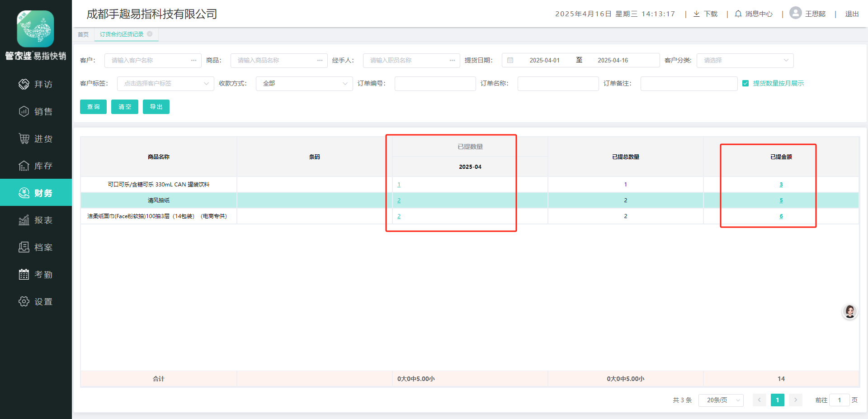The width and height of the screenshot is (868, 419).
Task: Click the 查询 search button
Action: point(93,107)
